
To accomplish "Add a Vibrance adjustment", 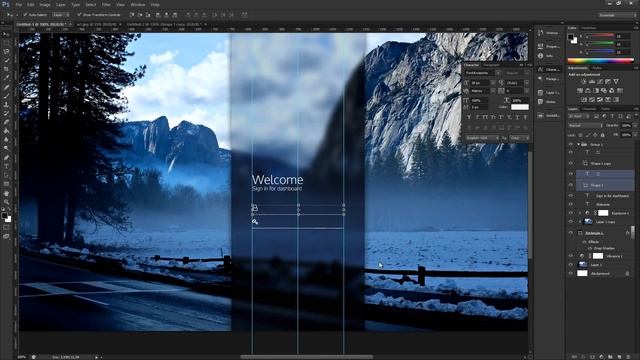I will pos(616,82).
